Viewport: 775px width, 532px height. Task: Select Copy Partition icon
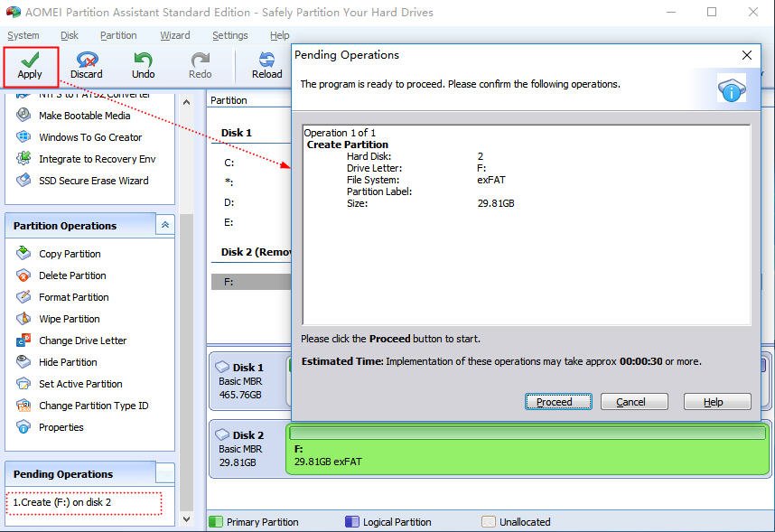(23, 253)
